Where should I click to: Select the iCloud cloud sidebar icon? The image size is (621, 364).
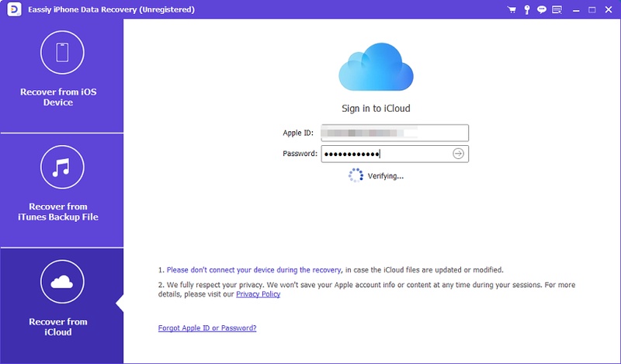(x=62, y=282)
